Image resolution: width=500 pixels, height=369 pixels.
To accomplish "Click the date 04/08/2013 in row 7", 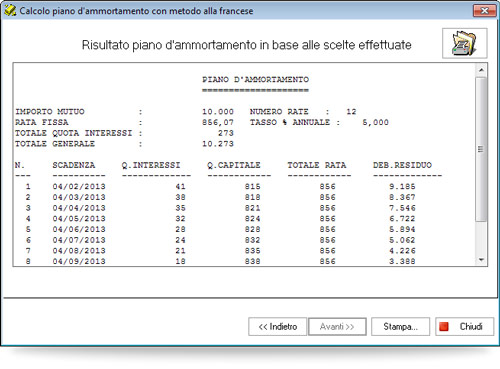I will pyautogui.click(x=79, y=250).
